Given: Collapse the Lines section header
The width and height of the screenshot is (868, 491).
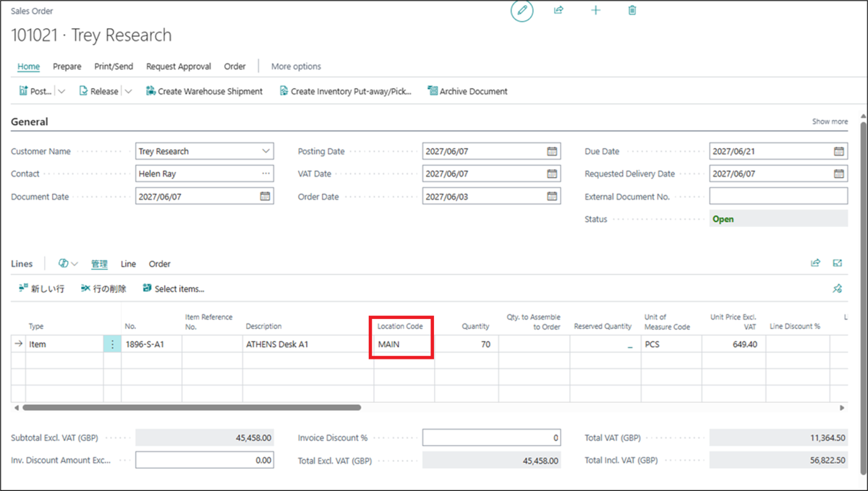Looking at the screenshot, I should click(x=22, y=264).
